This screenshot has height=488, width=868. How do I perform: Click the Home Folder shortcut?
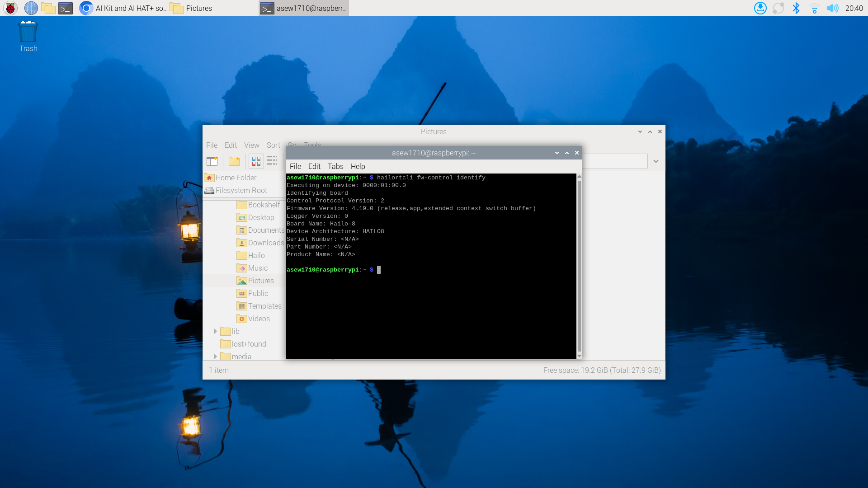(x=236, y=178)
